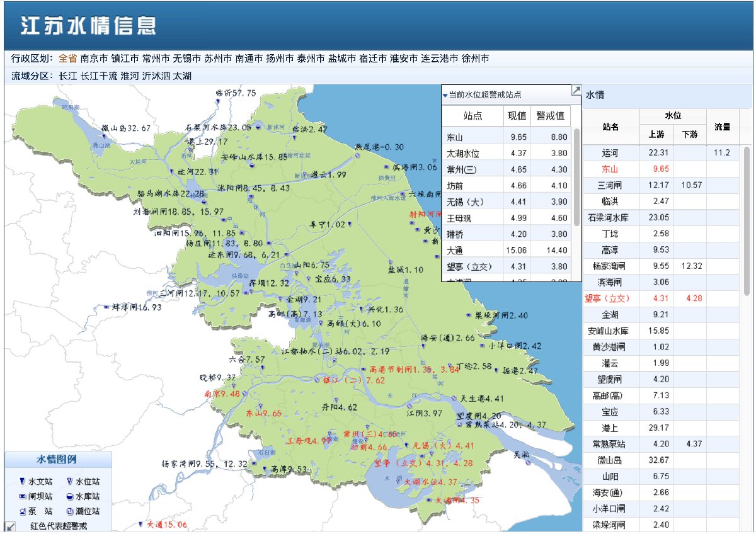Viewport: 756px width, 534px height.
Task: Expand the over-warning stations popup arrow
Action: pos(576,91)
